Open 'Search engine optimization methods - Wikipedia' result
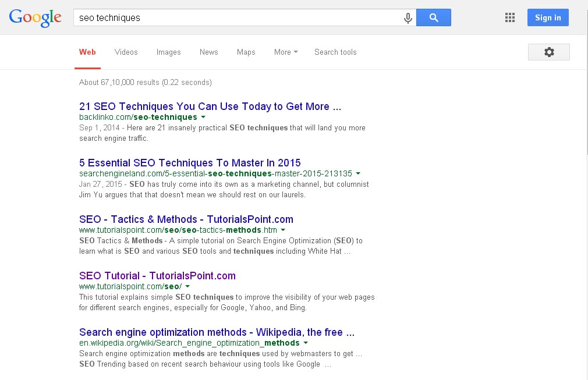This screenshot has height=380, width=588. [217, 332]
